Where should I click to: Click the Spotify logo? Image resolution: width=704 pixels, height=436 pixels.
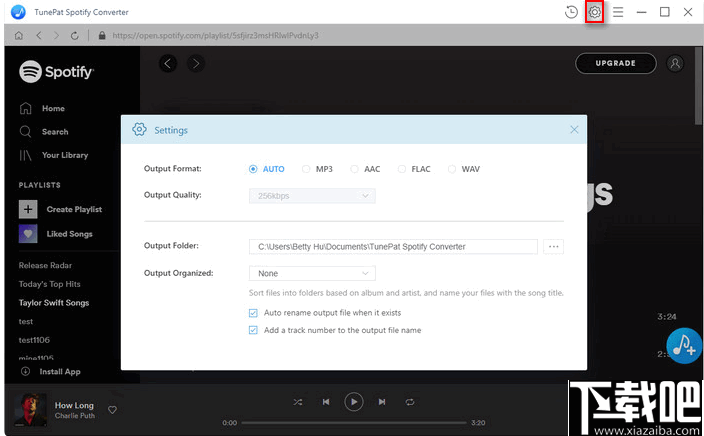coord(57,71)
